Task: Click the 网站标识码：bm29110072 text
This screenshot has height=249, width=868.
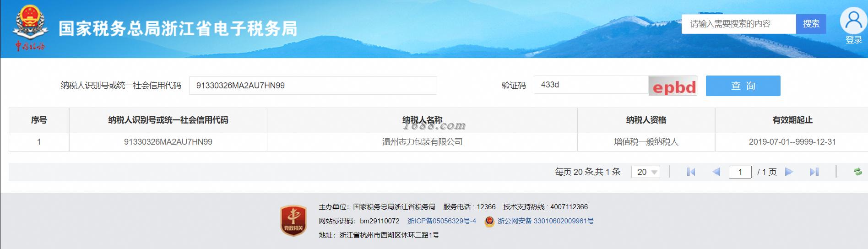Action: [x=359, y=221]
